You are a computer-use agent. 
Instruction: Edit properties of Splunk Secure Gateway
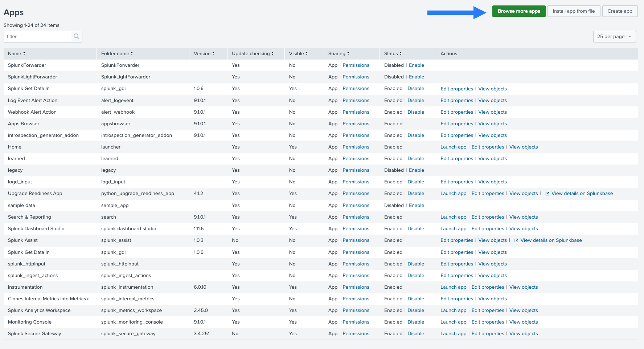(x=488, y=334)
